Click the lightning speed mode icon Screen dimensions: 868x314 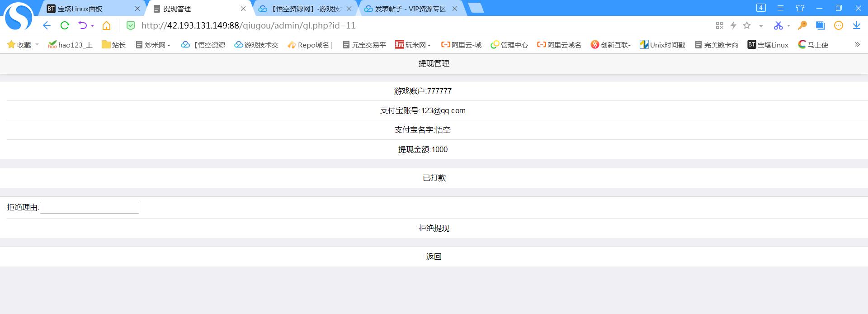point(733,25)
